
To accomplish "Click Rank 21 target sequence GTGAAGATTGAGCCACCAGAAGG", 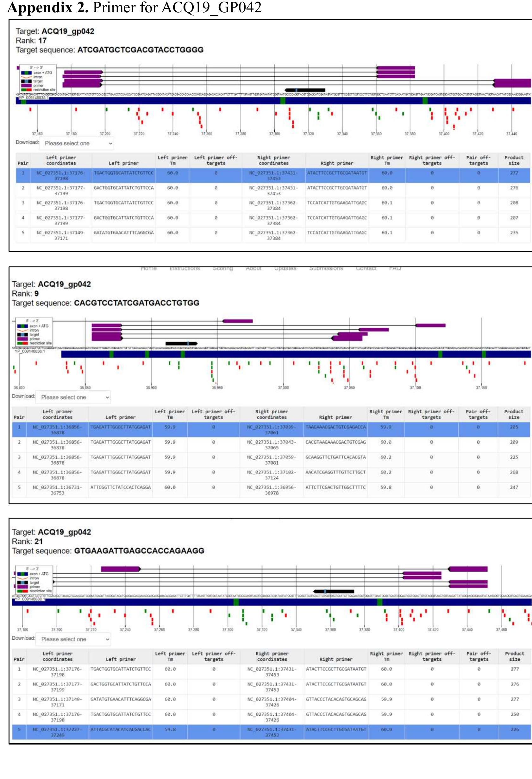I will pyautogui.click(x=139, y=551).
